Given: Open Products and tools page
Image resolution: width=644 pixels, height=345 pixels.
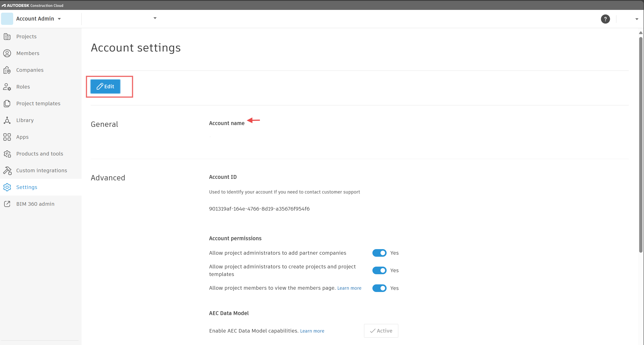Looking at the screenshot, I should tap(40, 154).
